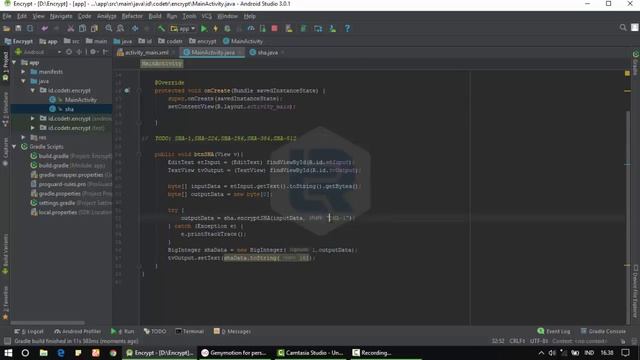The height and width of the screenshot is (360, 640).
Task: Open the VCS menu
Action: tap(207, 16)
